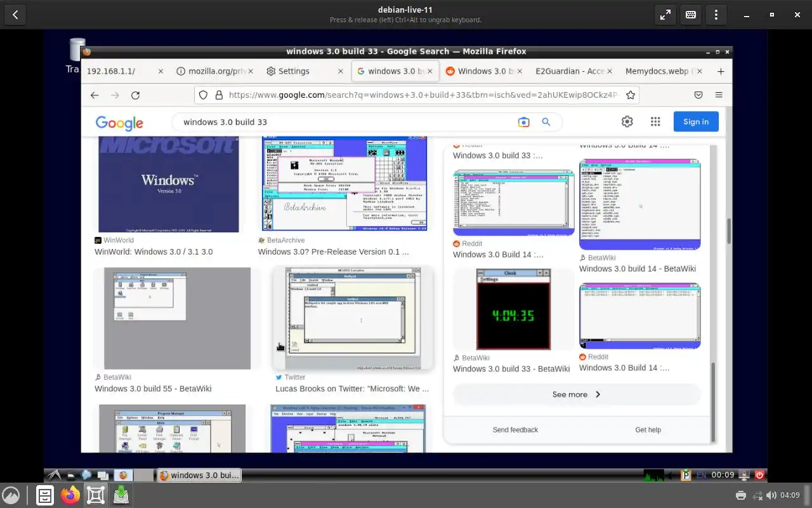Submit search with magnifier icon

(x=546, y=122)
